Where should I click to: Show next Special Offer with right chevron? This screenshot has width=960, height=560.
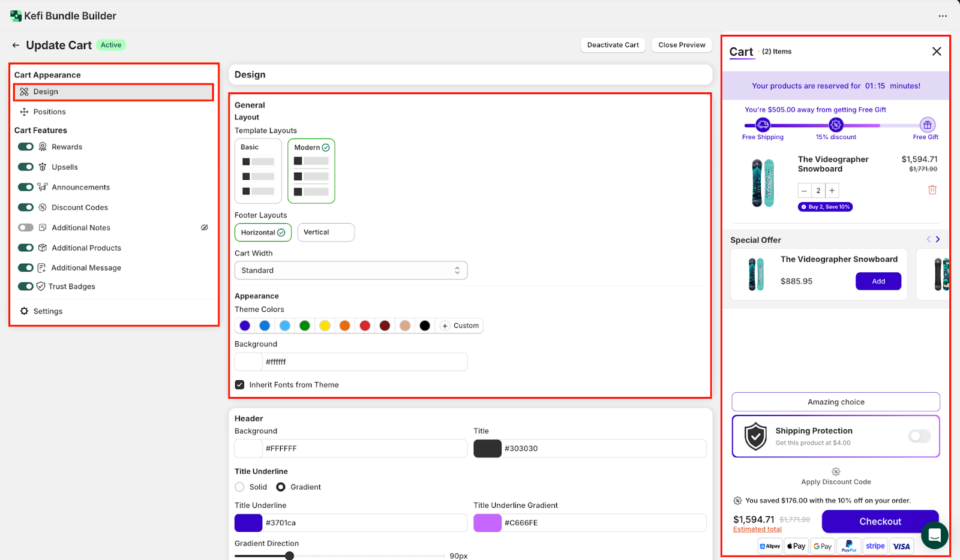[938, 239]
